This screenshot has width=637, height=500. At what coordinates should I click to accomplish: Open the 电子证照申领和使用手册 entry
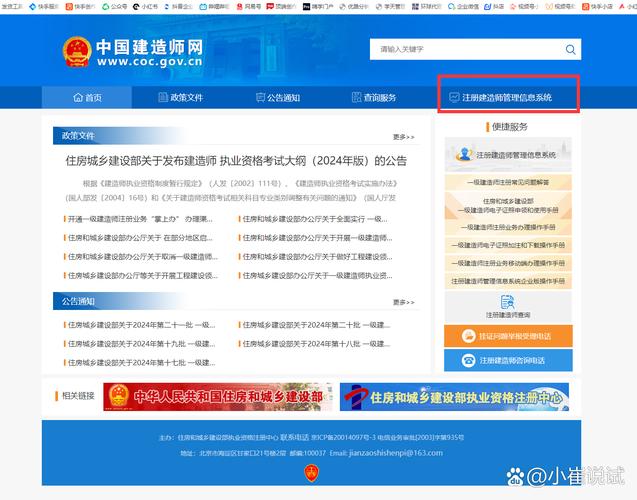(508, 206)
